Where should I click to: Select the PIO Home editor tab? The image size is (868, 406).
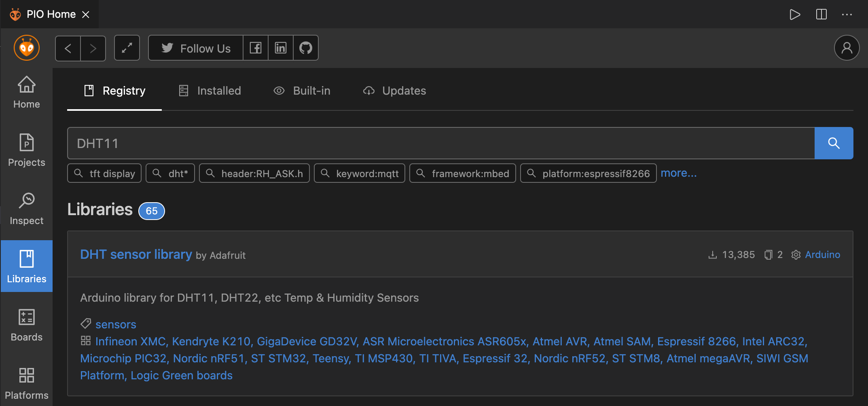click(x=49, y=15)
